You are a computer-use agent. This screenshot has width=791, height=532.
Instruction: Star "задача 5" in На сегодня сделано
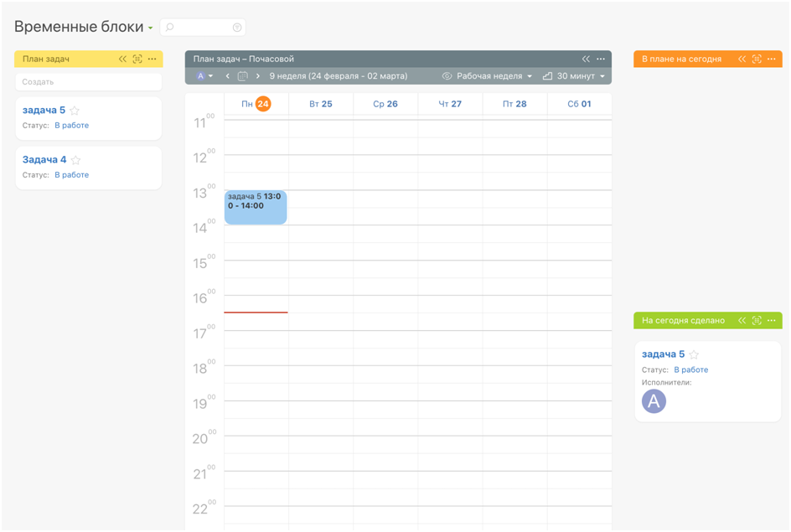click(694, 354)
